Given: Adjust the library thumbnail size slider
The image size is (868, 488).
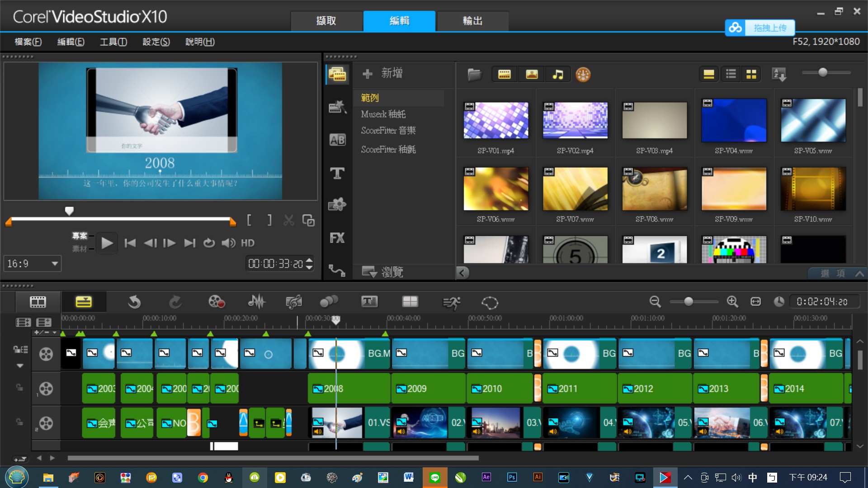Looking at the screenshot, I should tap(823, 72).
